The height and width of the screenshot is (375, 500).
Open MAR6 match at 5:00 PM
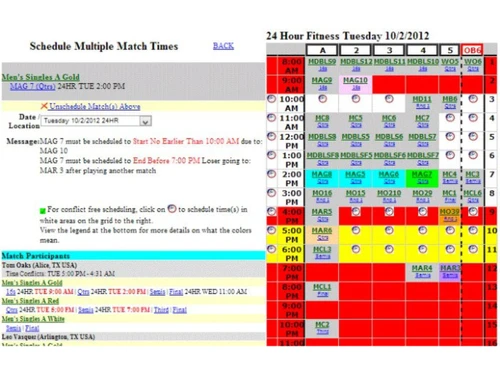(322, 230)
